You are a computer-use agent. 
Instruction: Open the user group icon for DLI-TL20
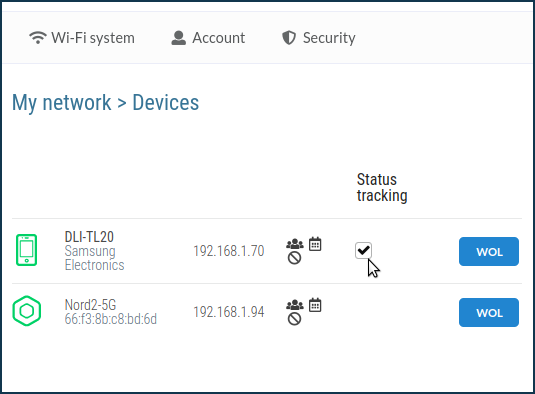tap(295, 244)
